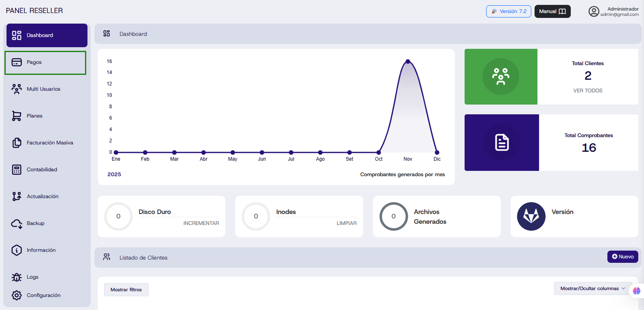Open the Facturación Masiva menu item
The image size is (644, 310).
click(50, 143)
